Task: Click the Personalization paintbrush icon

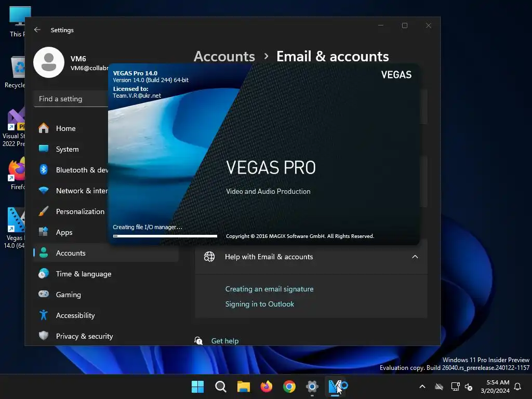Action: pos(44,211)
